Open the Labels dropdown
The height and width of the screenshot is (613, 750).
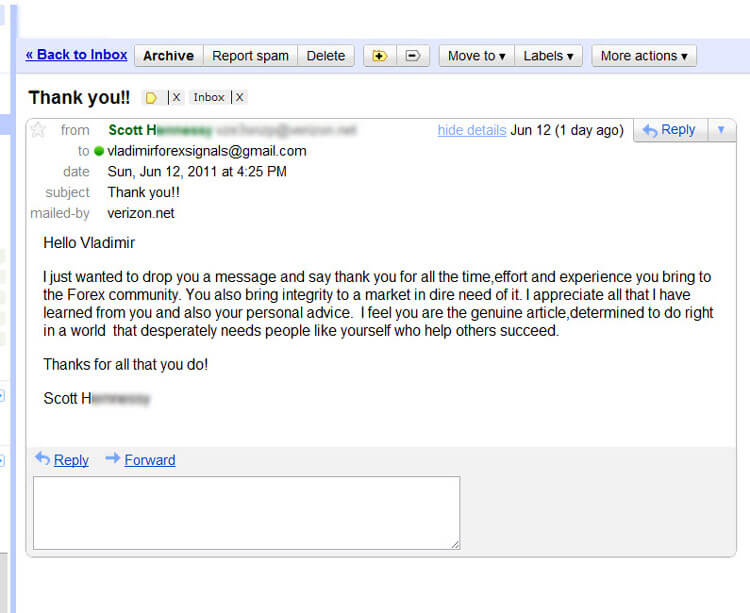(x=548, y=56)
